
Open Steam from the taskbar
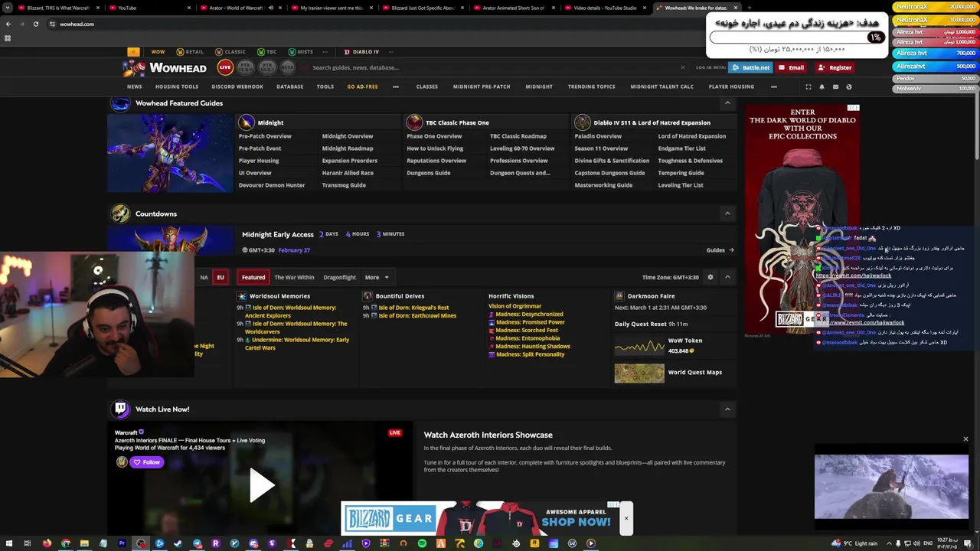(x=178, y=543)
